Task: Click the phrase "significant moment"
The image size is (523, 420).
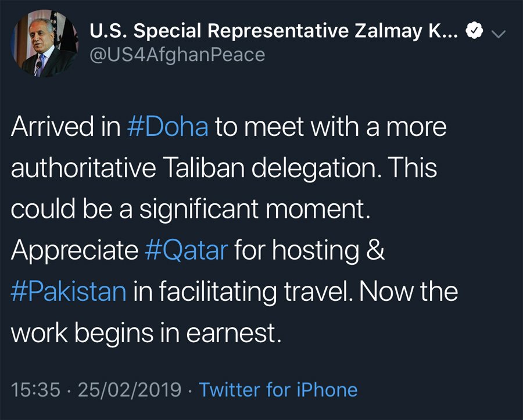Action: [255, 209]
